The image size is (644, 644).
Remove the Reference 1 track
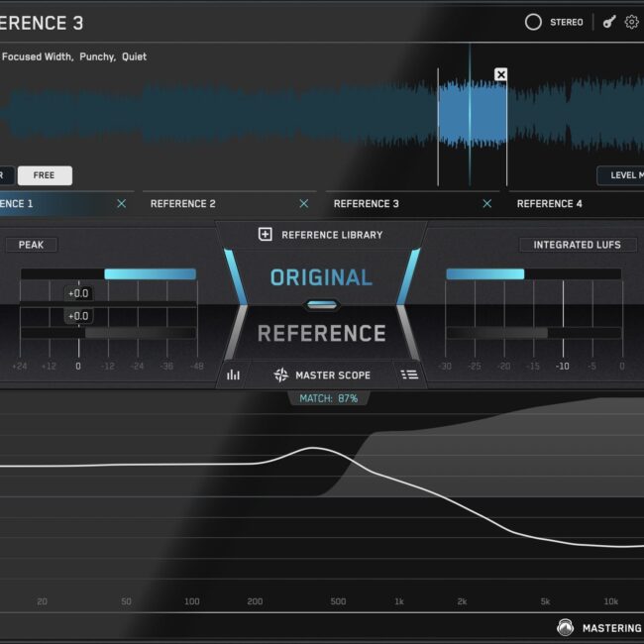click(122, 203)
